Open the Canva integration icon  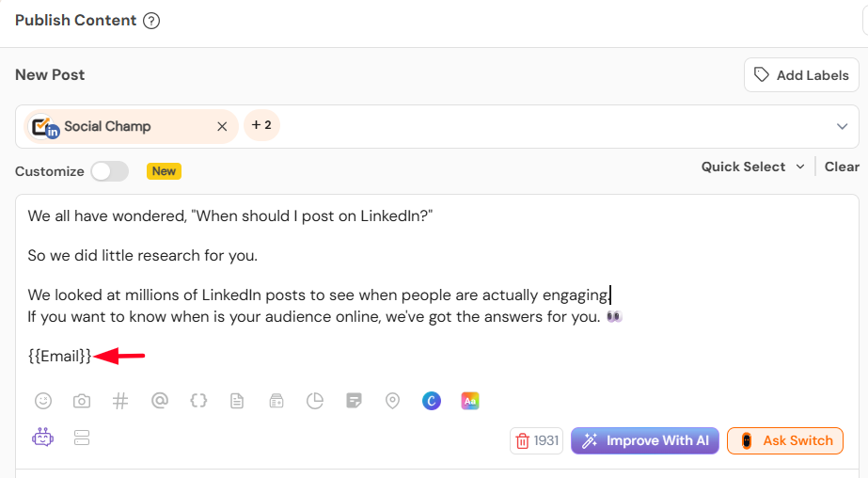click(432, 401)
